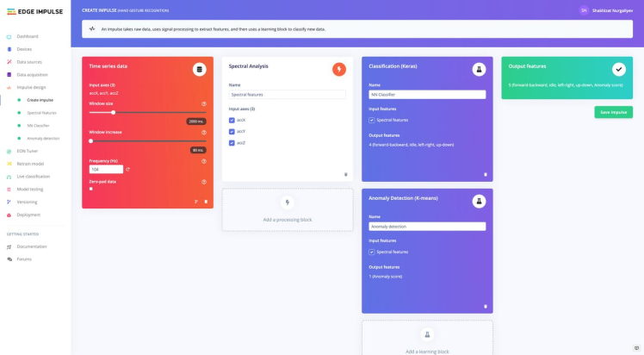Click the Forums chat icon

pos(9,259)
